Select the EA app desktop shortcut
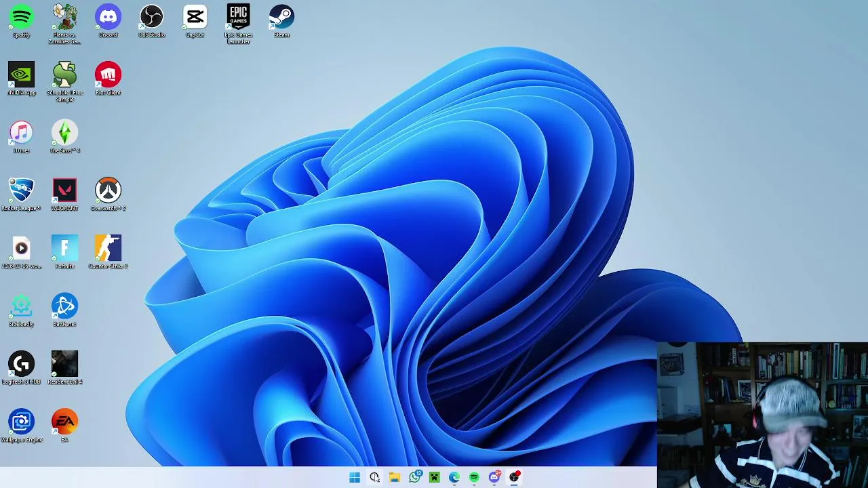This screenshot has width=868, height=488. (x=64, y=426)
